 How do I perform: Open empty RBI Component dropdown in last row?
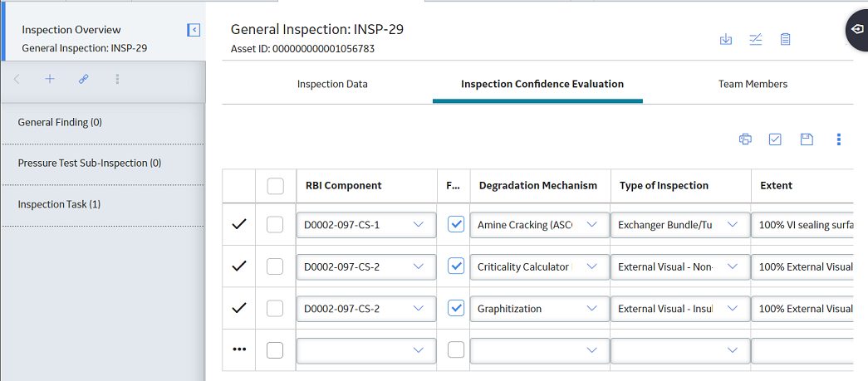[x=366, y=349]
